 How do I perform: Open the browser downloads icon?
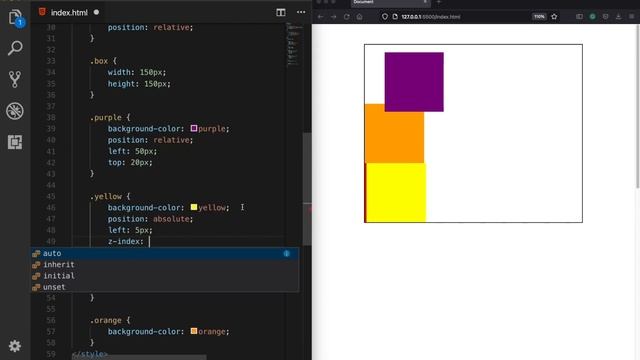[x=618, y=17]
